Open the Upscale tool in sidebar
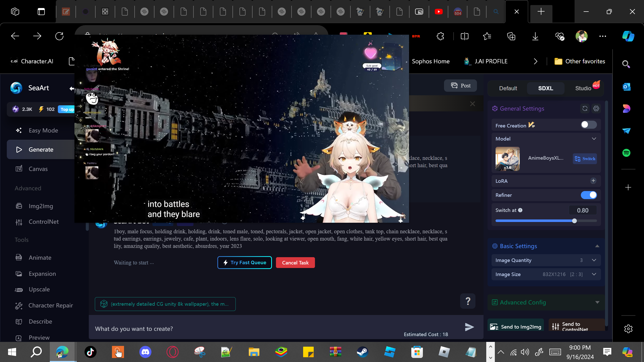Image resolution: width=644 pixels, height=362 pixels. [x=39, y=289]
